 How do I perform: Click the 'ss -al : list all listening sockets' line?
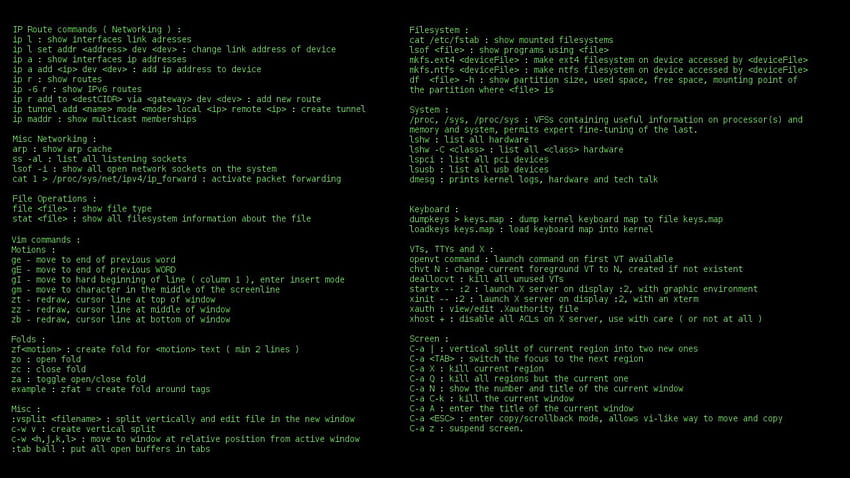point(99,159)
